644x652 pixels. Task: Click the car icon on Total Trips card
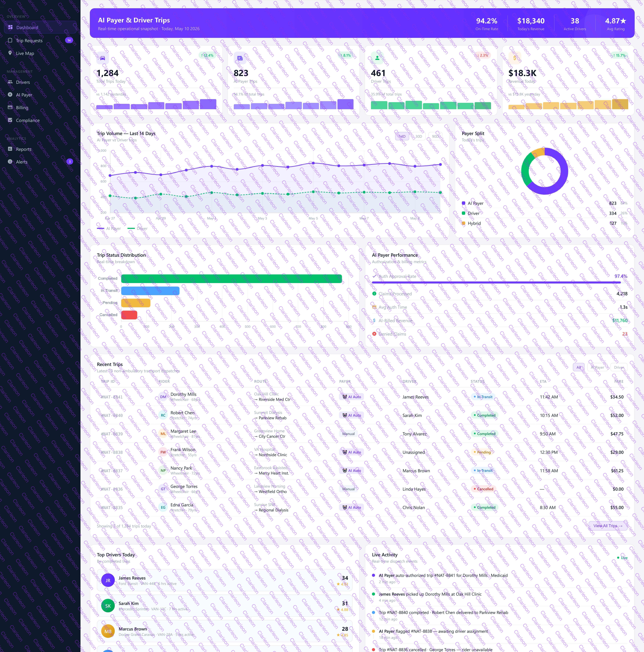tap(103, 58)
